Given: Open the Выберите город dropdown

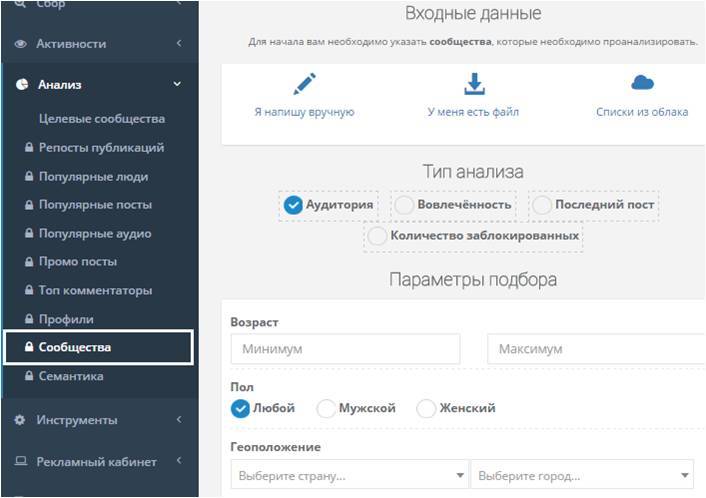Looking at the screenshot, I should (x=582, y=475).
